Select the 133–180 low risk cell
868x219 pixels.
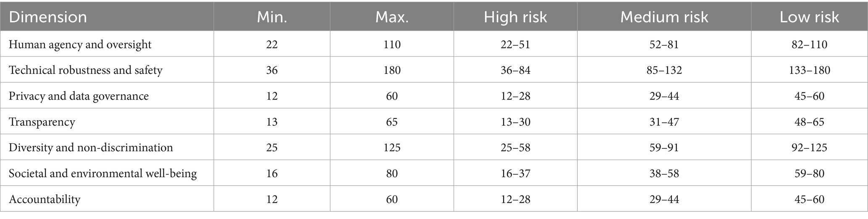(809, 70)
